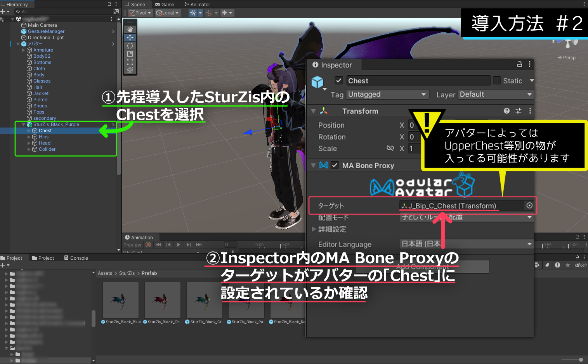Switch to the Game tab
This screenshot has height=364, width=588.
[x=165, y=4]
